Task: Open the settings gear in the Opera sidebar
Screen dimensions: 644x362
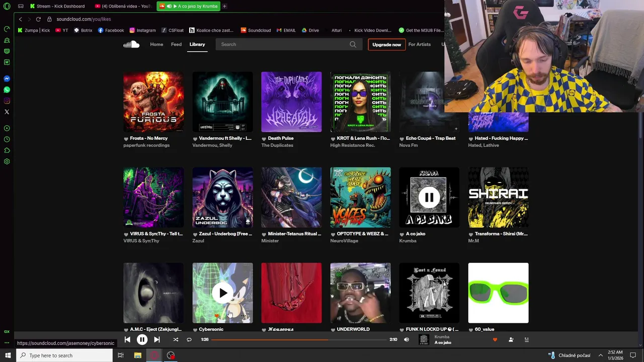Action: tap(7, 161)
